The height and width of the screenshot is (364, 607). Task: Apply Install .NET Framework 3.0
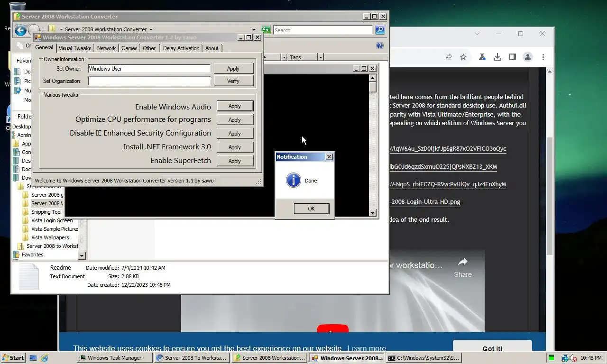[x=235, y=147]
